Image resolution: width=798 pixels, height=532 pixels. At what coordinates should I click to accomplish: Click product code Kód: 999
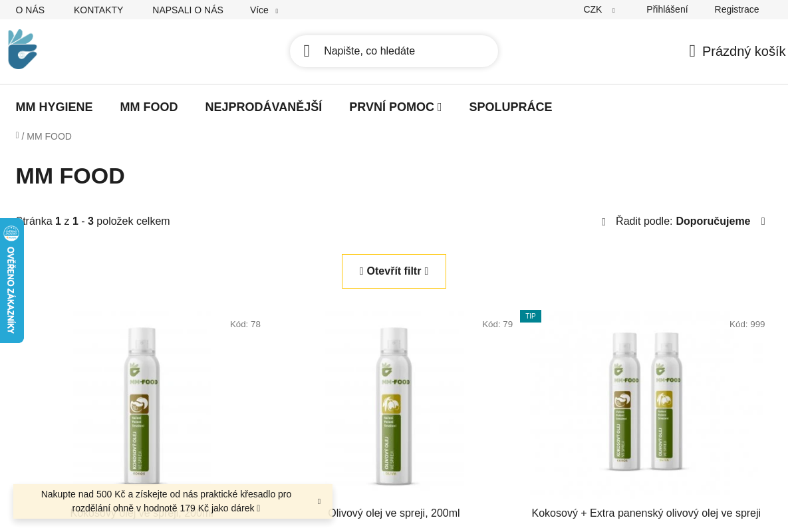point(747,325)
